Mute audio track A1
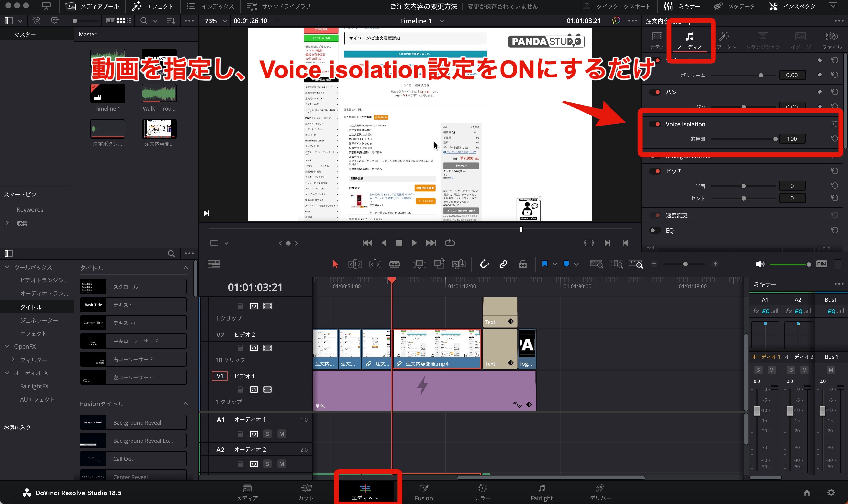The height and width of the screenshot is (504, 848). pyautogui.click(x=282, y=434)
